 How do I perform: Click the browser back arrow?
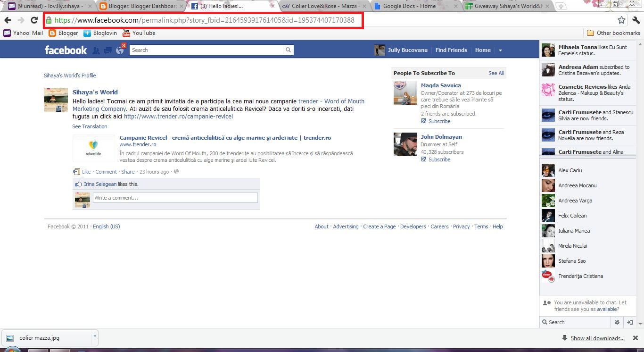tap(8, 20)
